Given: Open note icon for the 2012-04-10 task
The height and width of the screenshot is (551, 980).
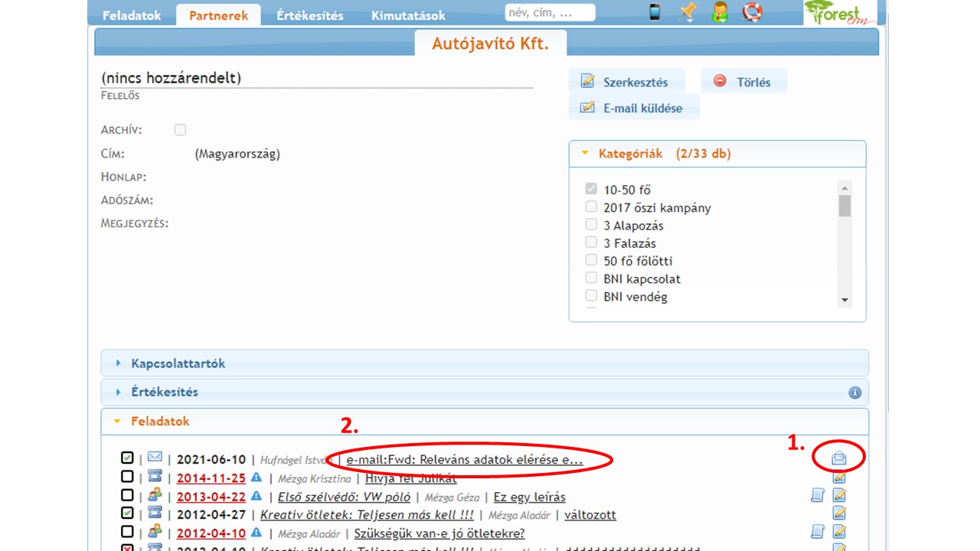Looking at the screenshot, I should point(818,531).
